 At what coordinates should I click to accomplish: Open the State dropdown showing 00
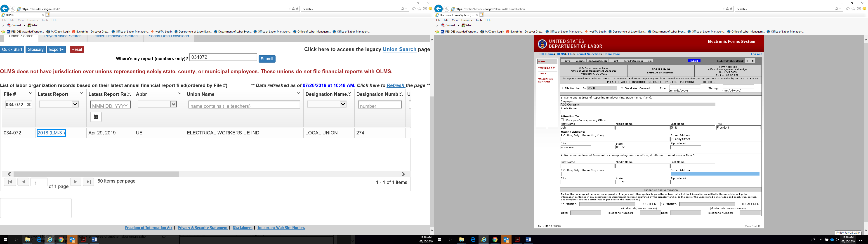tap(620, 147)
